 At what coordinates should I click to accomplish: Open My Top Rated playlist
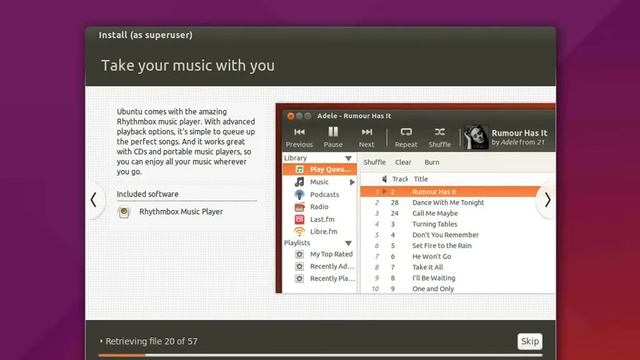coord(331,254)
